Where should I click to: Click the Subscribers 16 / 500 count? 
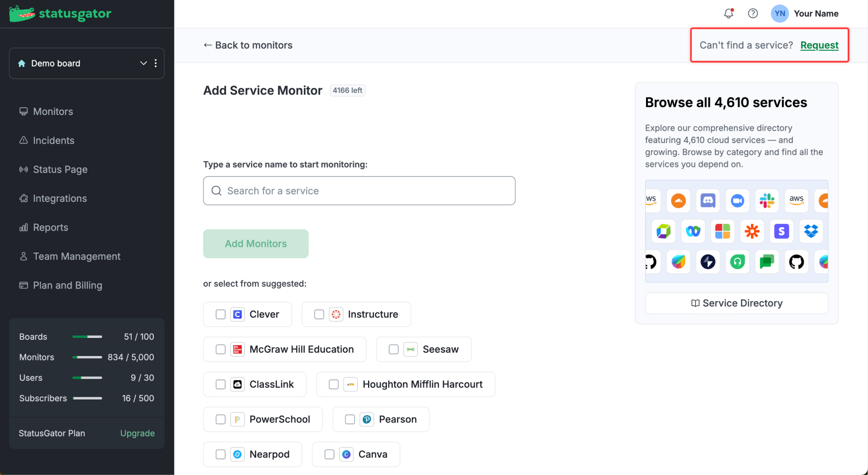(x=138, y=398)
